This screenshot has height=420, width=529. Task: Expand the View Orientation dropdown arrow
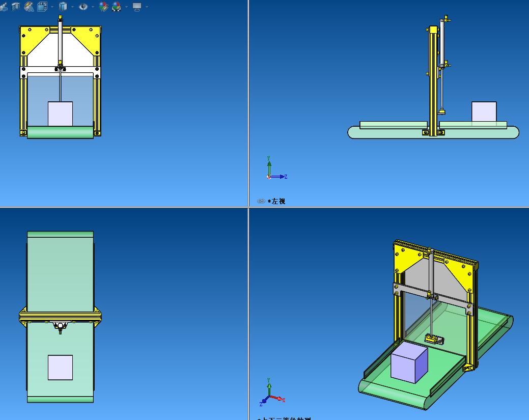tap(52, 7)
